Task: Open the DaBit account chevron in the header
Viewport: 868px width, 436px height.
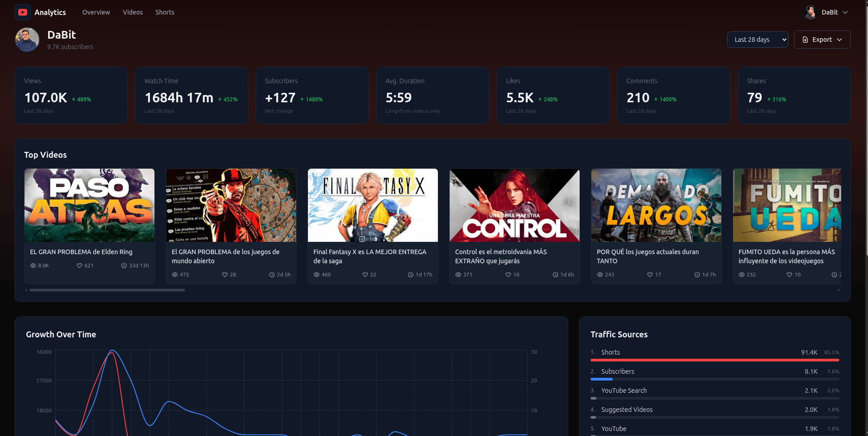Action: point(845,12)
